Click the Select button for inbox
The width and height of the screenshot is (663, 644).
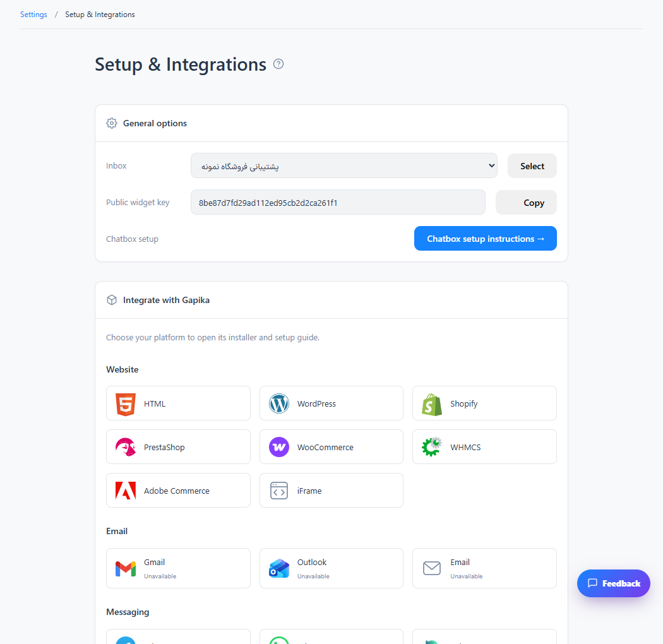532,166
